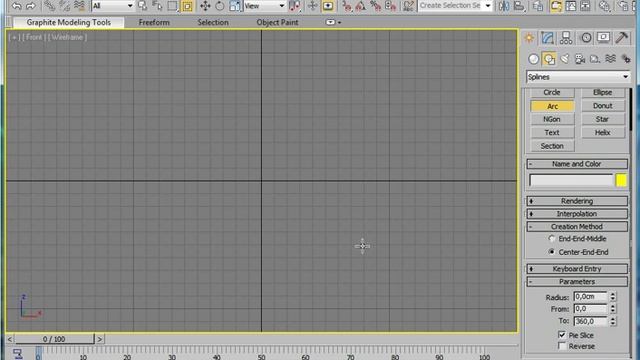Select End-End-Middle creation method
Screen dimensions: 640x360
click(551, 239)
